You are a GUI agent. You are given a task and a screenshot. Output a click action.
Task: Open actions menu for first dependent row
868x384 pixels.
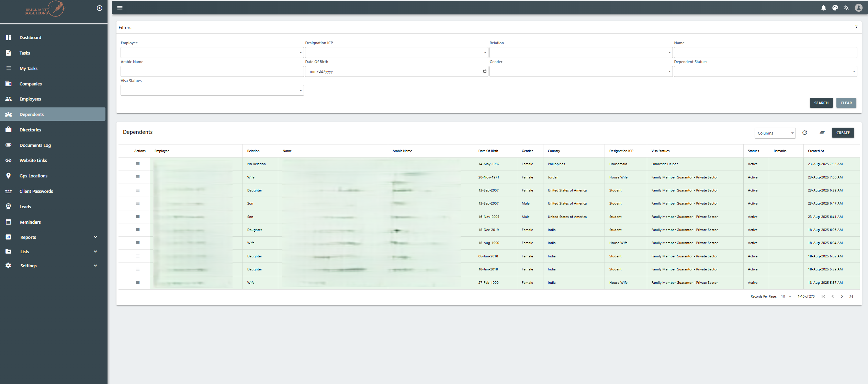(137, 164)
